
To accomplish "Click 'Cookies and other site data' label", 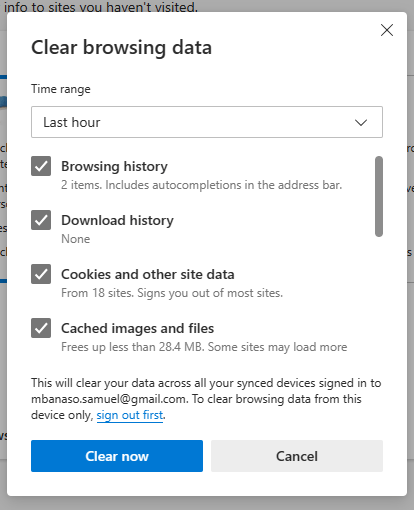I will click(x=148, y=274).
